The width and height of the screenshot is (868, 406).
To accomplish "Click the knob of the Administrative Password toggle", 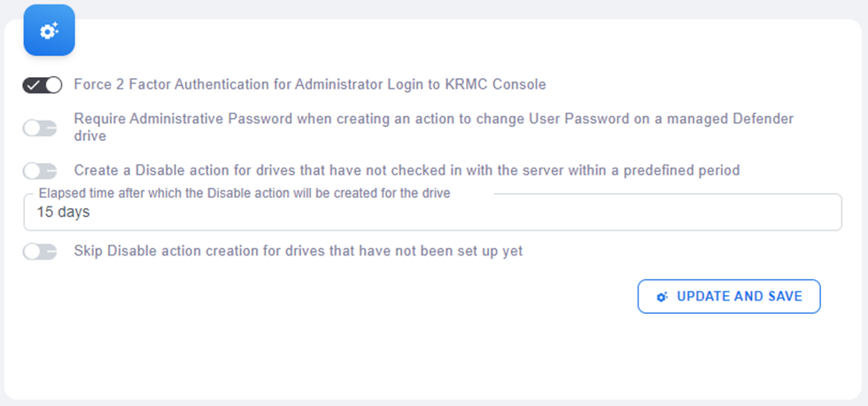I will (x=31, y=129).
